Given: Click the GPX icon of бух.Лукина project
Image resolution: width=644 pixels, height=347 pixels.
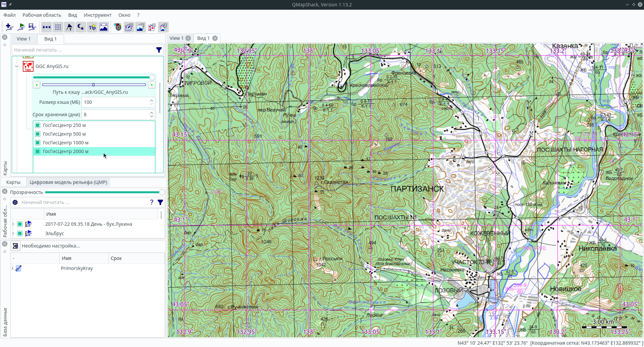Looking at the screenshot, I should (28, 224).
